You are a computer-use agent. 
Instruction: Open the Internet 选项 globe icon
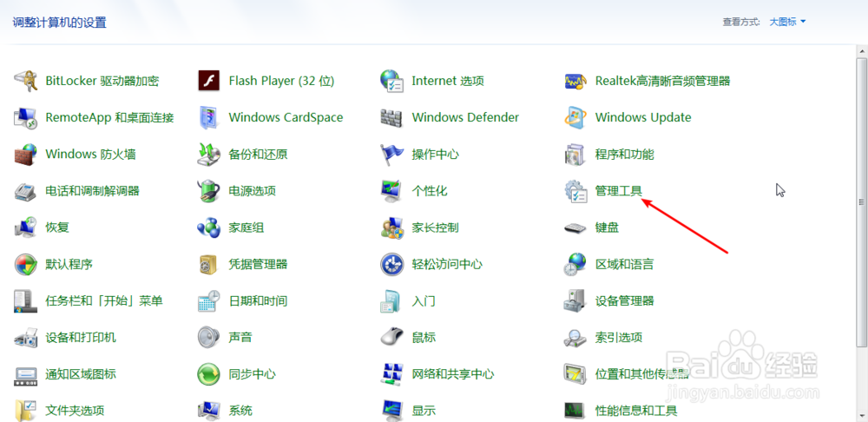[x=392, y=81]
